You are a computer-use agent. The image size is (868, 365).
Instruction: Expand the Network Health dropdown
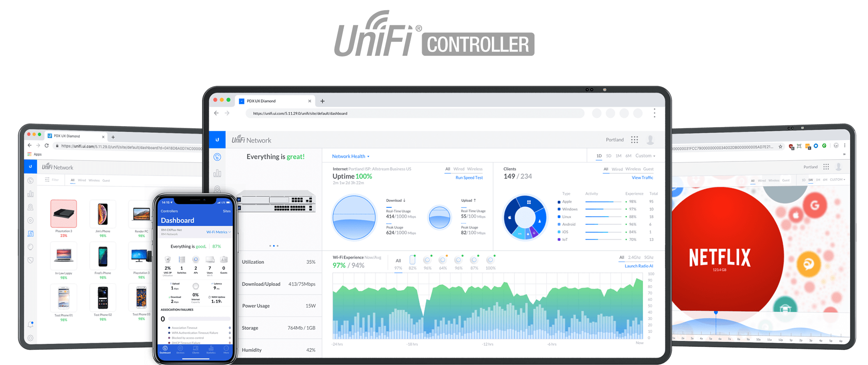click(x=351, y=156)
